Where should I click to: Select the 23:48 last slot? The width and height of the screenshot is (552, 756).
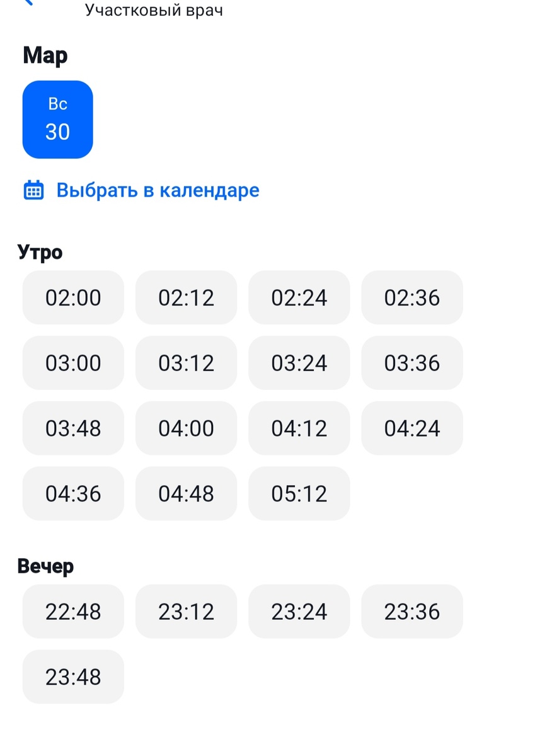(73, 677)
